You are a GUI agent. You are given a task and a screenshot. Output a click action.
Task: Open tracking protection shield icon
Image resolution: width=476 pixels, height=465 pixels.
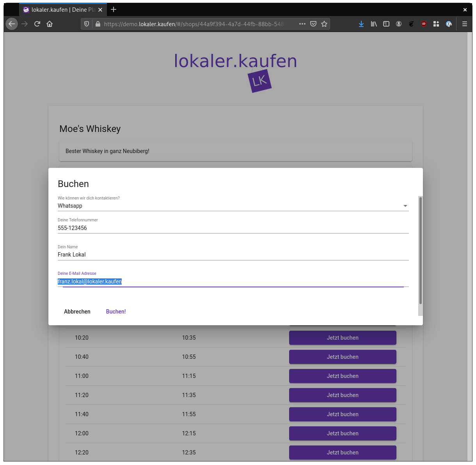coord(87,24)
